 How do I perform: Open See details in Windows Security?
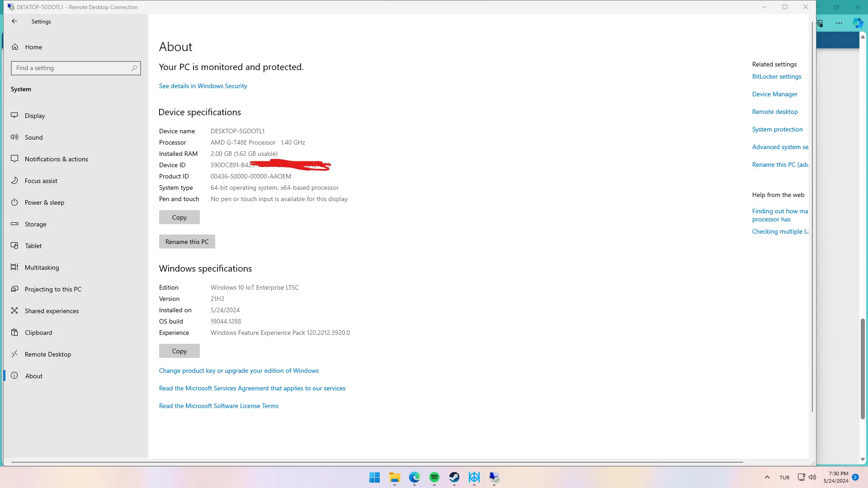pyautogui.click(x=203, y=86)
